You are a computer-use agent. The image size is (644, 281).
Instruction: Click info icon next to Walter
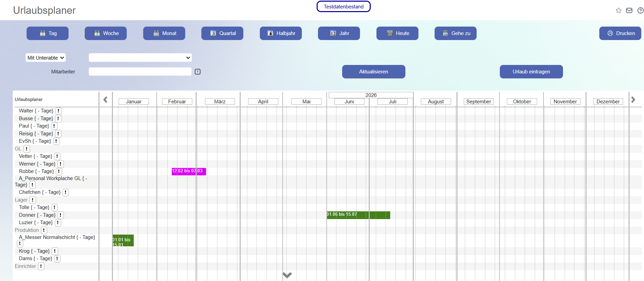click(58, 111)
